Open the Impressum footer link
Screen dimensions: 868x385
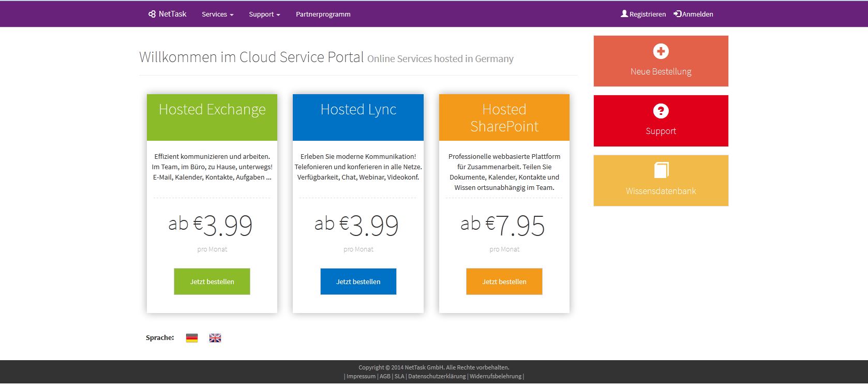coord(361,376)
